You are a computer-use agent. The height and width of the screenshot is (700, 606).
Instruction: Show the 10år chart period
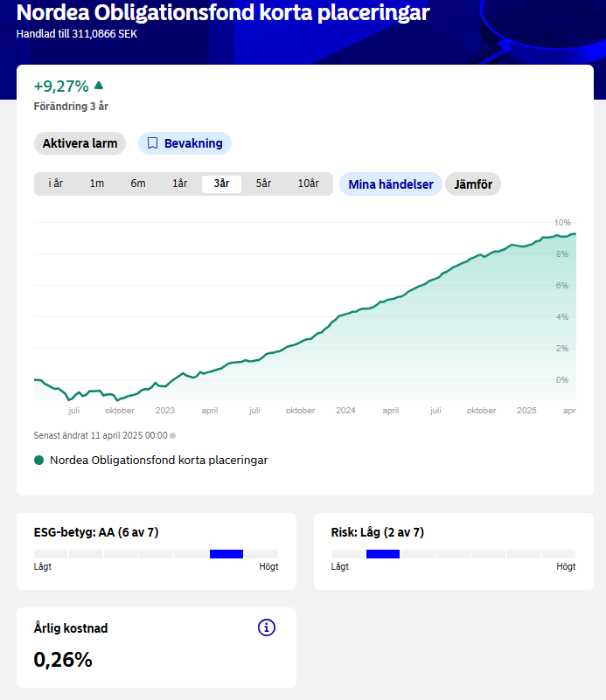(x=308, y=184)
